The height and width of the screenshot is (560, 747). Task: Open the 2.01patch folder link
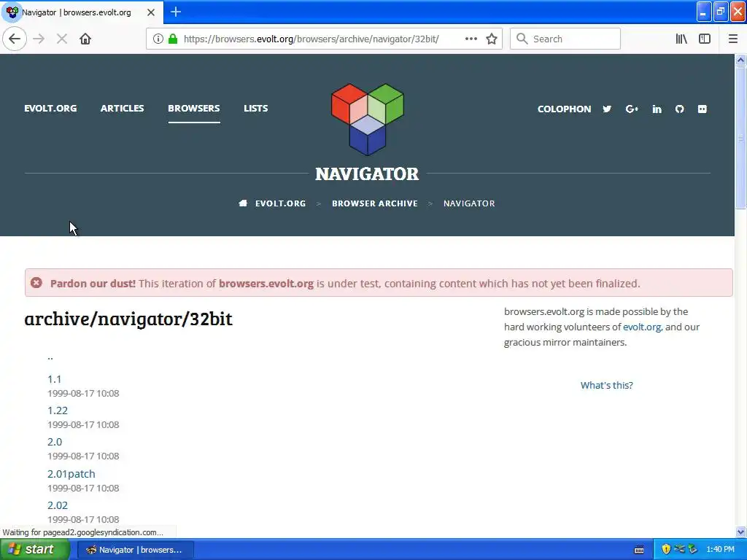[x=71, y=474]
